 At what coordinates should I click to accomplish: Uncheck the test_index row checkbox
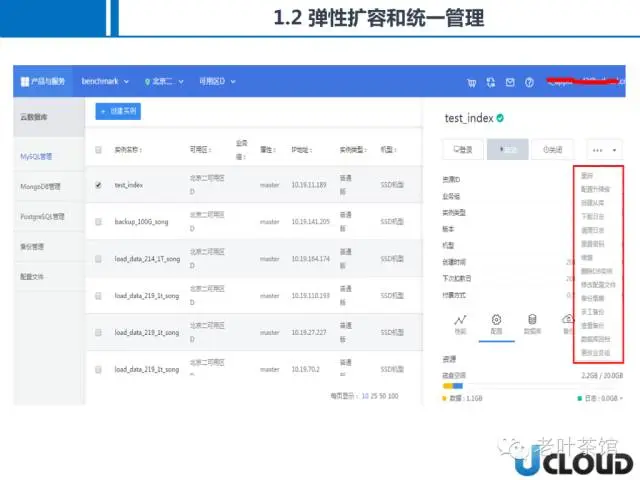(x=98, y=185)
